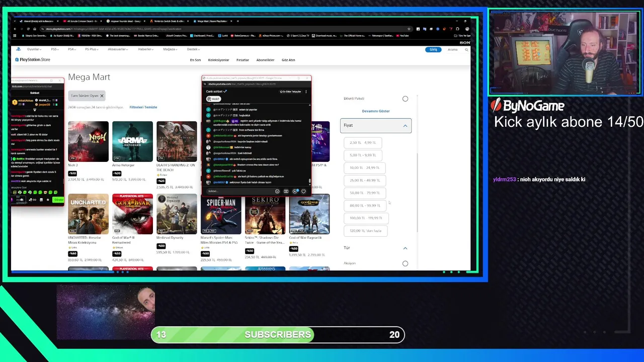The image size is (644, 362).
Task: Select the 2,50 TL - 4,99 TL price filter
Action: pyautogui.click(x=363, y=143)
